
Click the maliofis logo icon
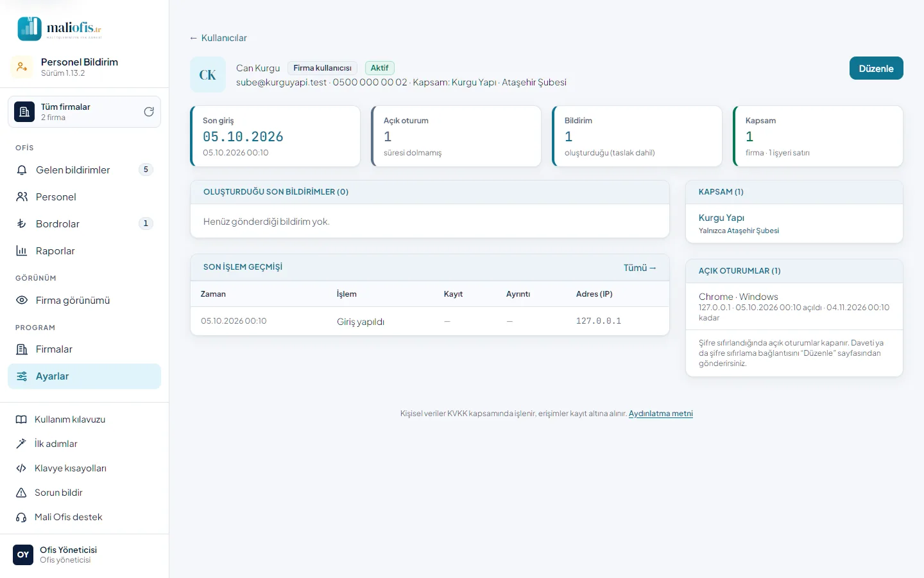coord(30,28)
